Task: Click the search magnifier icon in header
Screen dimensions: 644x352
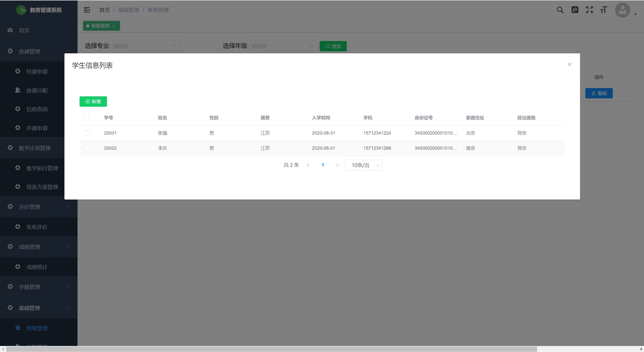Action: (560, 10)
